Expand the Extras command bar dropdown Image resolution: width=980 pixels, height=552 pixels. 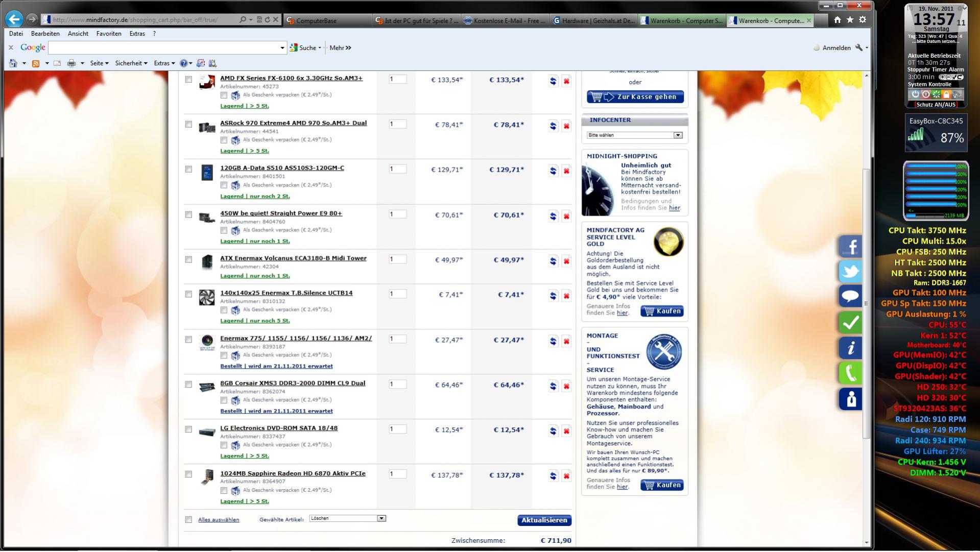tap(164, 63)
